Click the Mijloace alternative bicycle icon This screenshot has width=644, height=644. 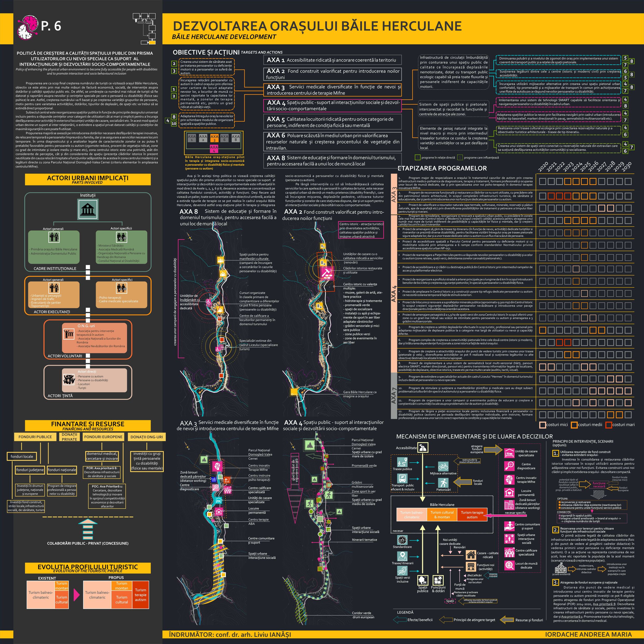tap(443, 466)
